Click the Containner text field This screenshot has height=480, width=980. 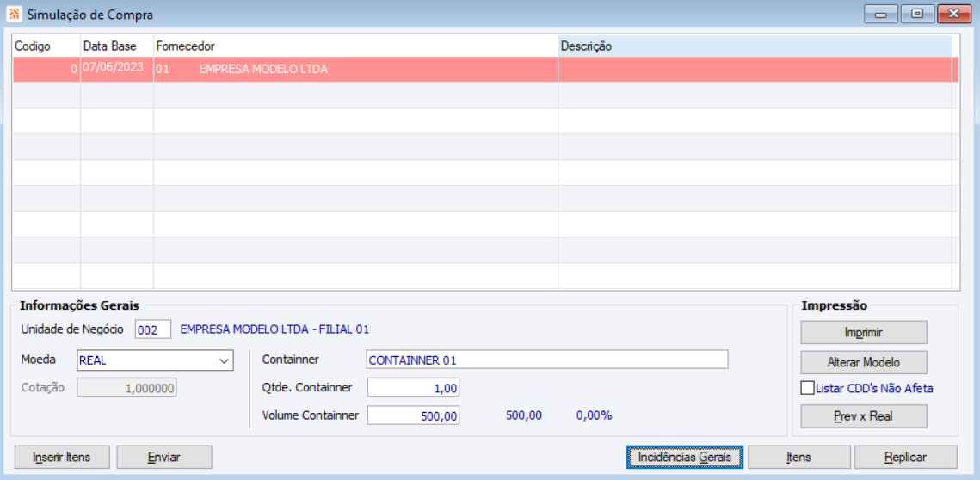(547, 360)
